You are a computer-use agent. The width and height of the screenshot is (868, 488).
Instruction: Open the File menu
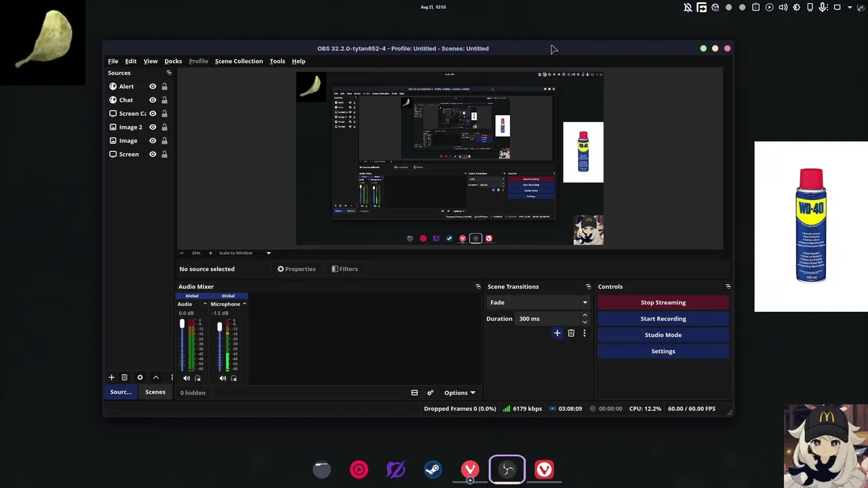(x=113, y=61)
